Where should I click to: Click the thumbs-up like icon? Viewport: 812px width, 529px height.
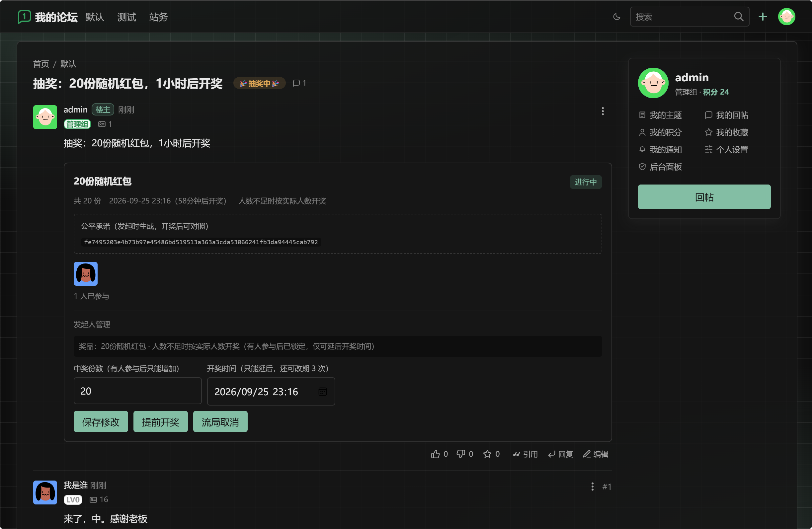tap(435, 454)
